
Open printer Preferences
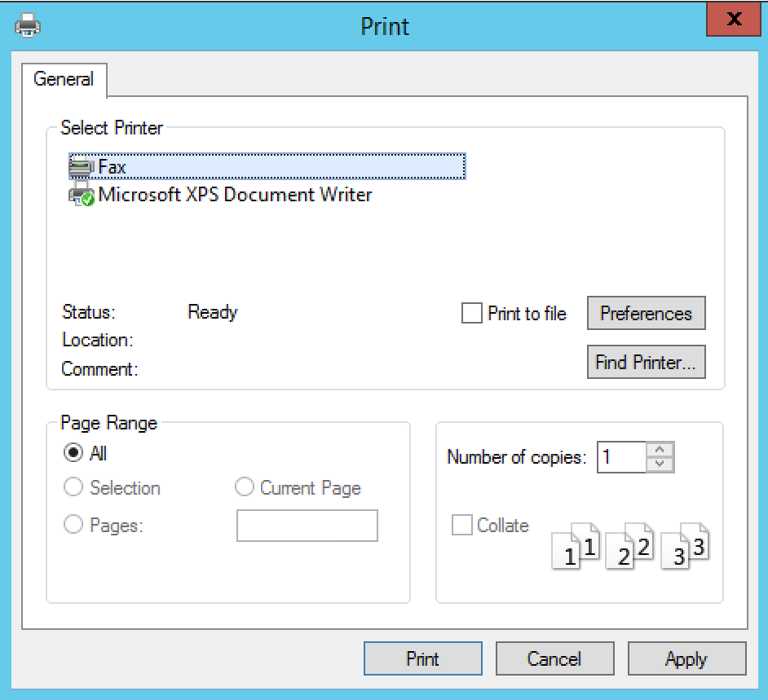646,313
